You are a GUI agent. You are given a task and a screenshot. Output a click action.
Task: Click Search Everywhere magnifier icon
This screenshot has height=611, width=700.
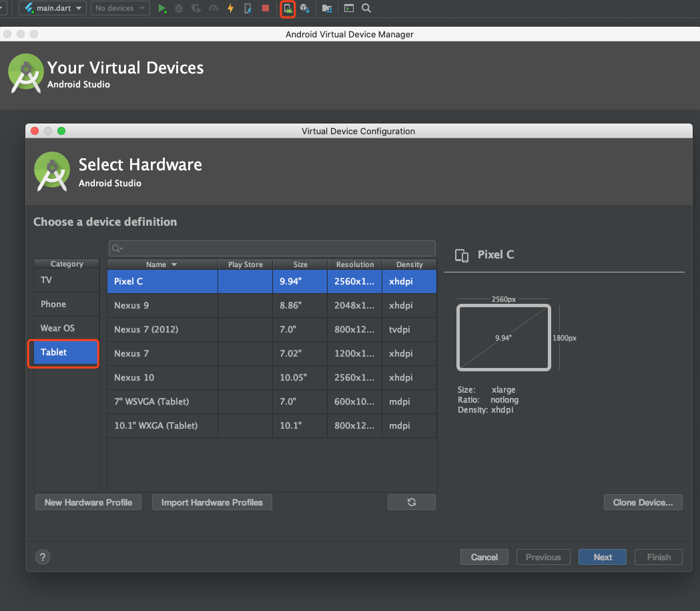pyautogui.click(x=366, y=9)
